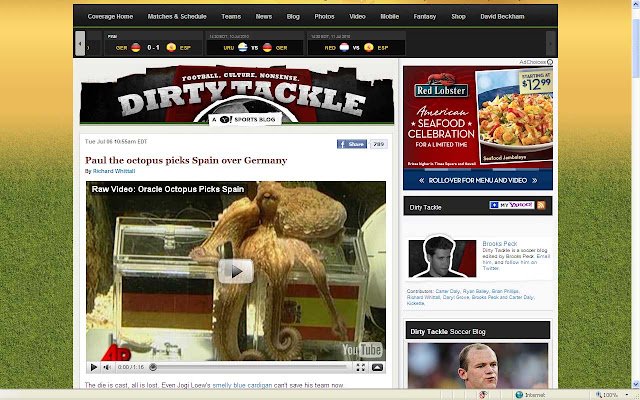Open the NED vs ESP match box
The height and width of the screenshot is (400, 640).
tap(356, 43)
